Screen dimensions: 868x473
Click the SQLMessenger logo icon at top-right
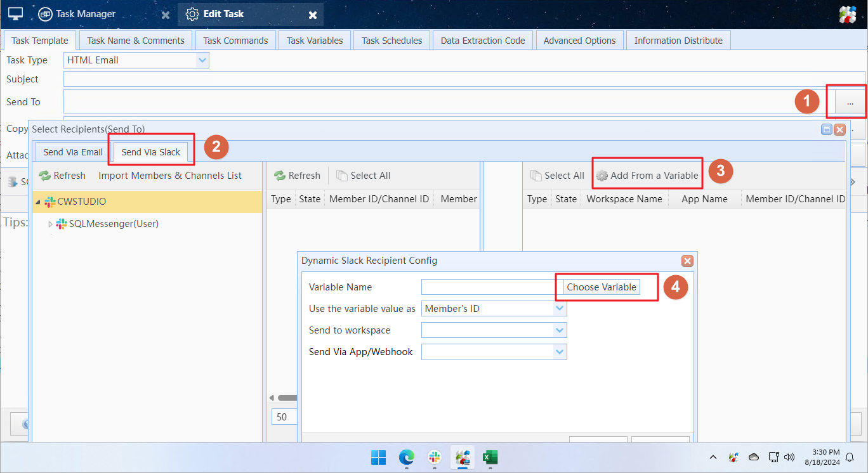848,14
